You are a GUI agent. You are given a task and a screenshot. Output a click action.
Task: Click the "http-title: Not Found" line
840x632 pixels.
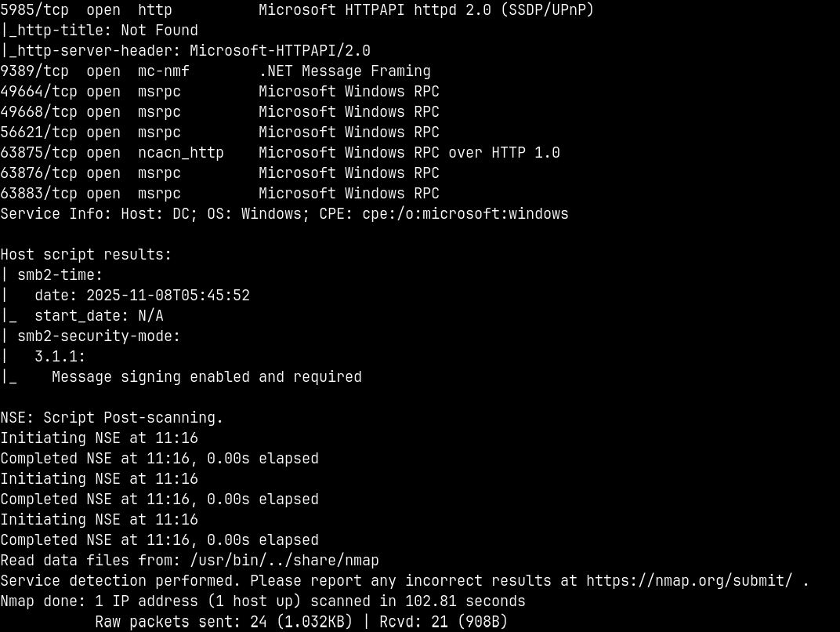[107, 31]
